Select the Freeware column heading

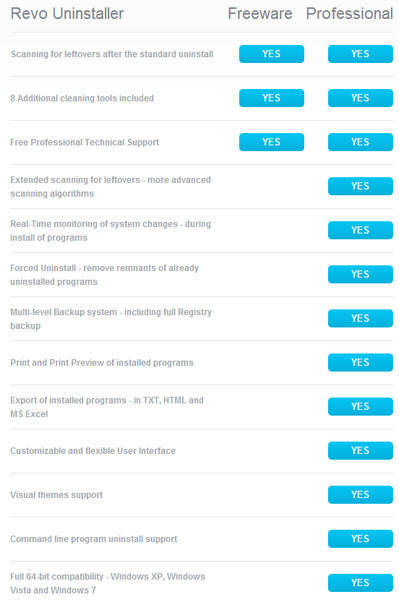point(260,14)
